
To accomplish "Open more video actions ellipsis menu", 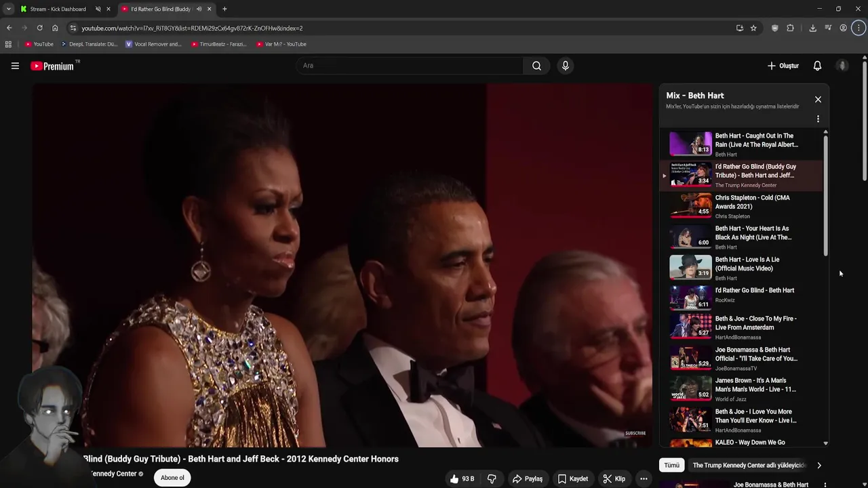I will tap(644, 479).
